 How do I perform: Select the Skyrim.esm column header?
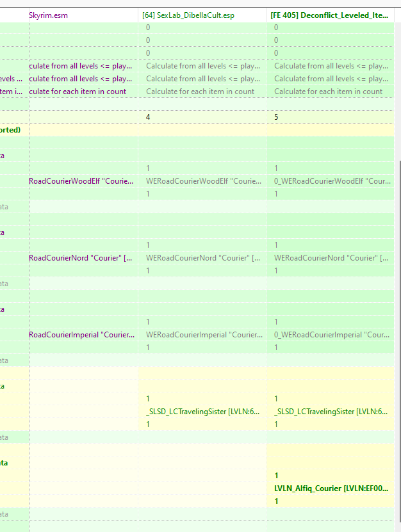[x=83, y=15]
